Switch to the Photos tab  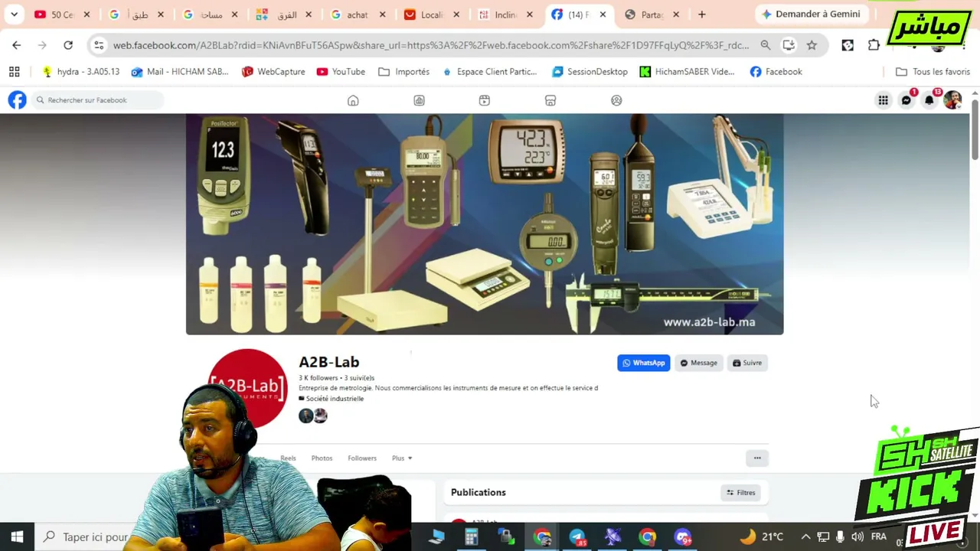click(322, 458)
